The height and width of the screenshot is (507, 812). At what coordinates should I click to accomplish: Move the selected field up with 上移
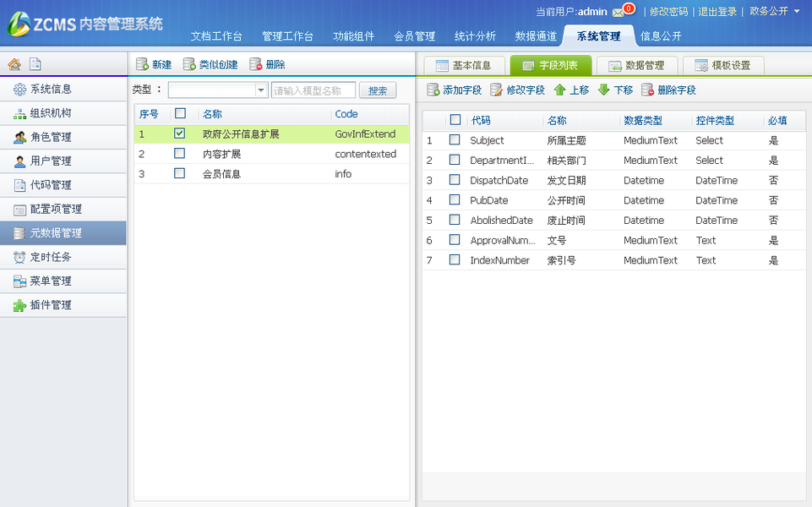(575, 89)
